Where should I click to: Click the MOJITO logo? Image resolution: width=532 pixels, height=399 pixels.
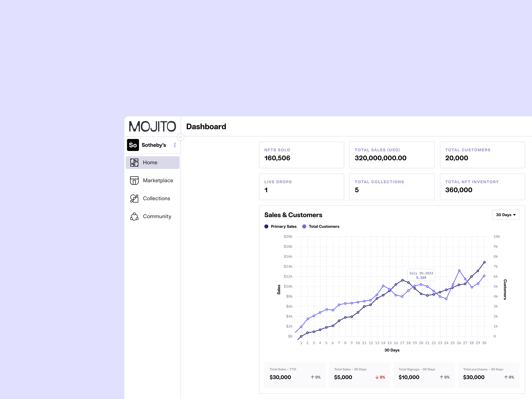pos(152,127)
